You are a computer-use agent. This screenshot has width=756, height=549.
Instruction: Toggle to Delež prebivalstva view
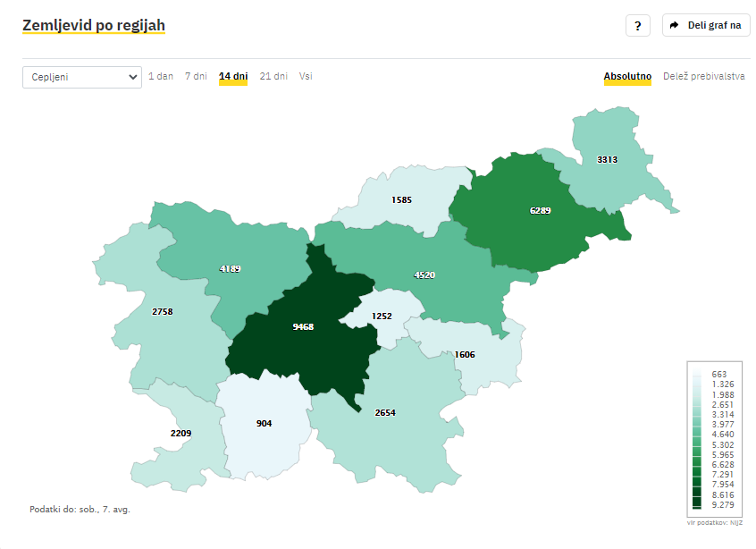pyautogui.click(x=703, y=76)
